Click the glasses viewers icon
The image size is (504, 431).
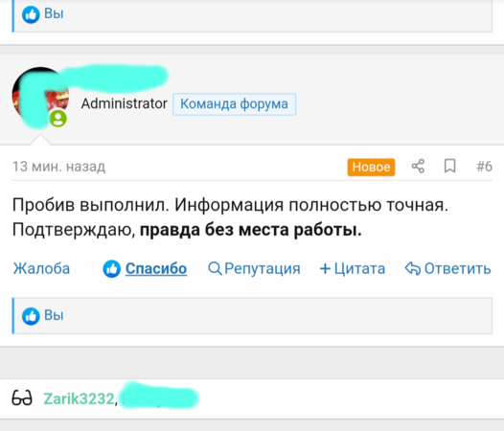[x=22, y=397]
